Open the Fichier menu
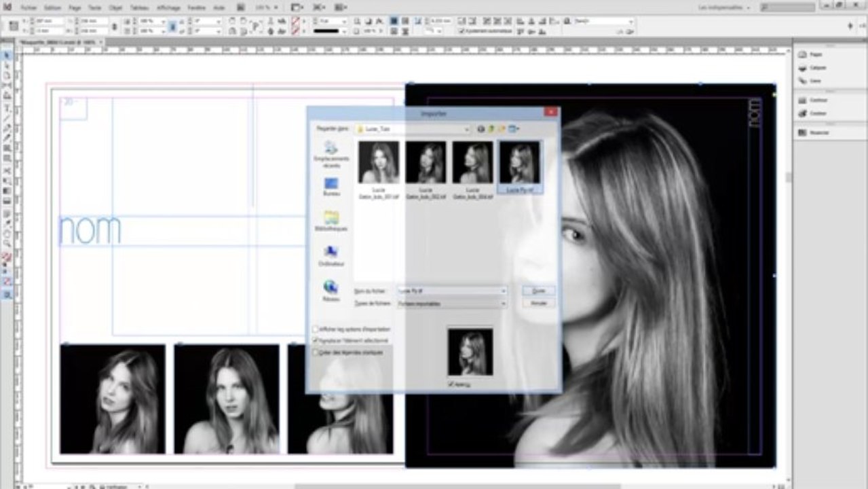Viewport: 868px width, 489px height. [29, 7]
